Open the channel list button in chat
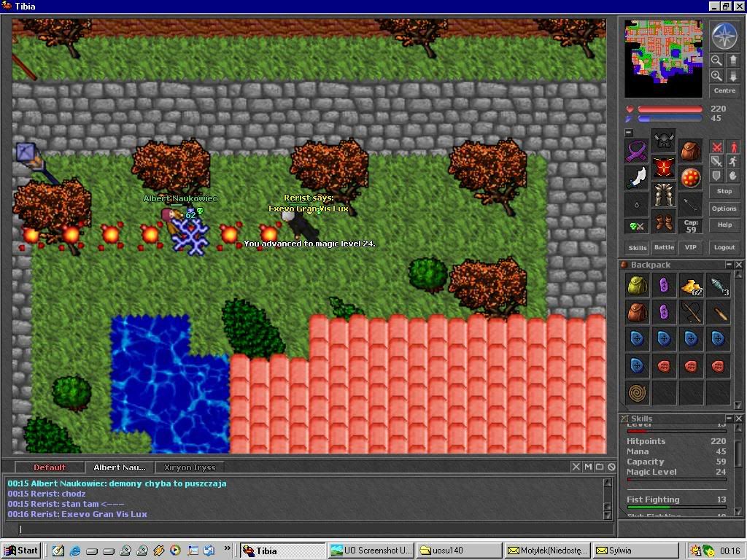The width and height of the screenshot is (747, 560). tap(600, 467)
